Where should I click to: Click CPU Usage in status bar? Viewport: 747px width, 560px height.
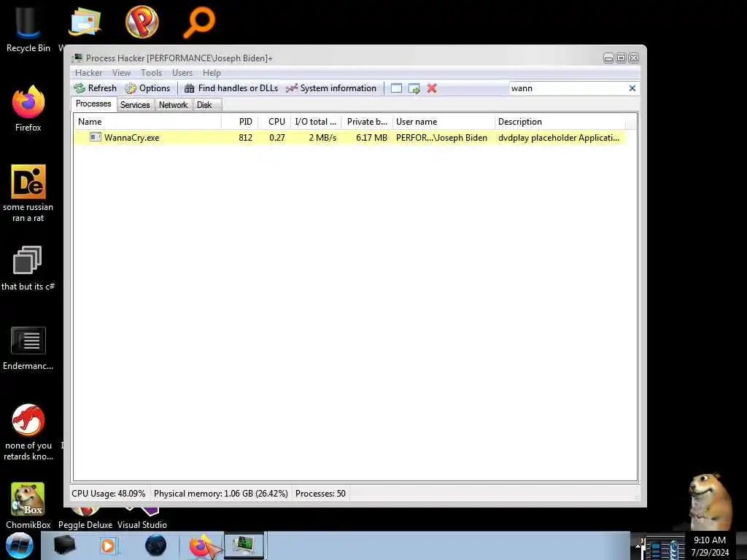coord(109,494)
